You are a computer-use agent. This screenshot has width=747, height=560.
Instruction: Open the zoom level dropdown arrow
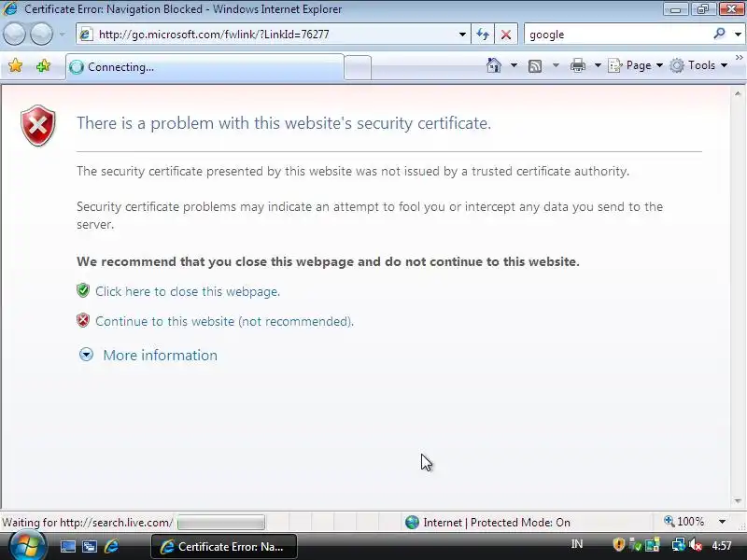[x=722, y=522]
